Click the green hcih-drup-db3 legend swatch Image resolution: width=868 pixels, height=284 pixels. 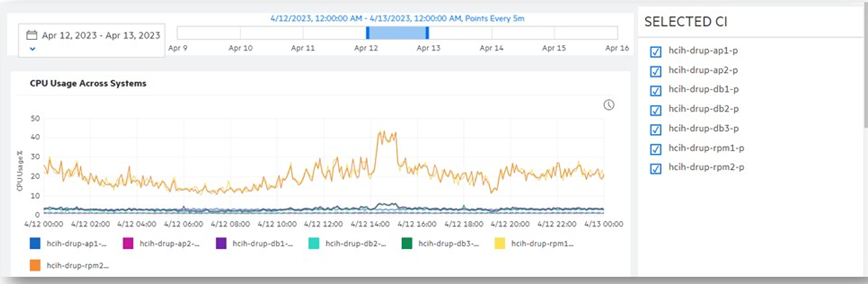(x=407, y=243)
